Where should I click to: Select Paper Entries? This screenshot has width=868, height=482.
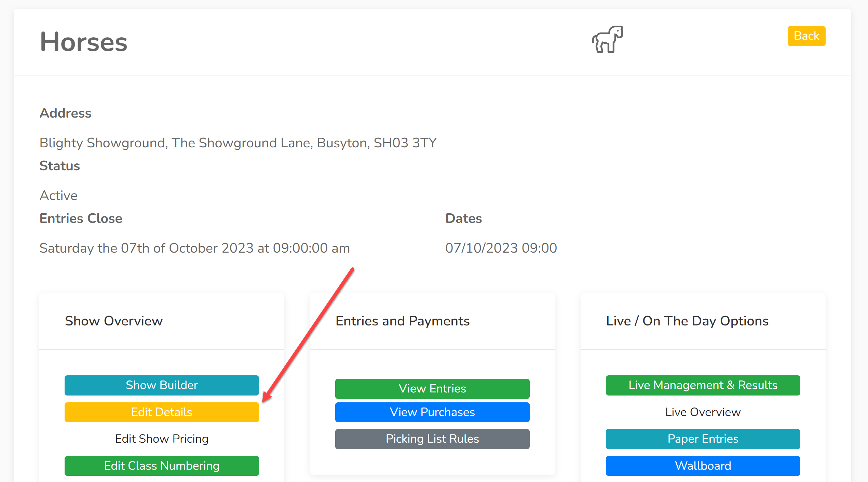[703, 439]
